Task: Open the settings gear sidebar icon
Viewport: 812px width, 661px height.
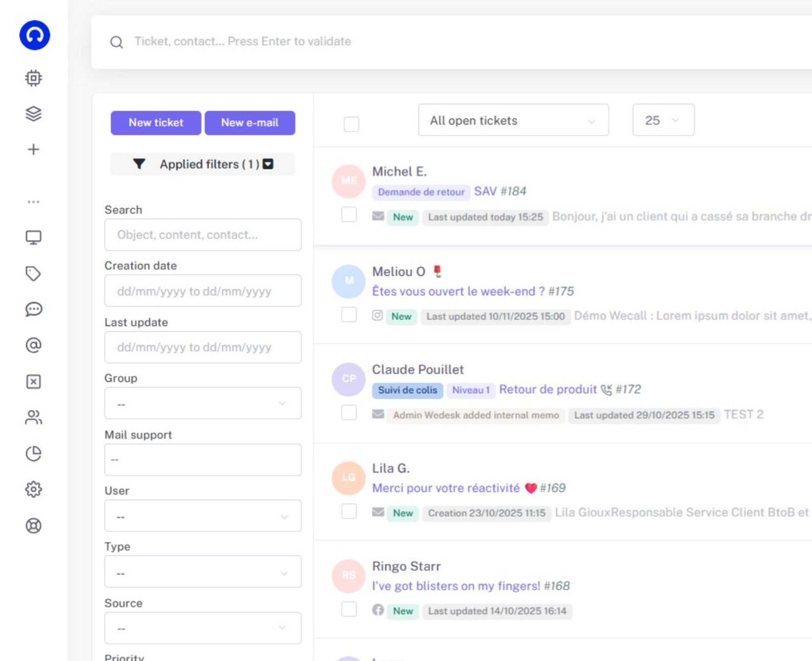Action: [34, 489]
